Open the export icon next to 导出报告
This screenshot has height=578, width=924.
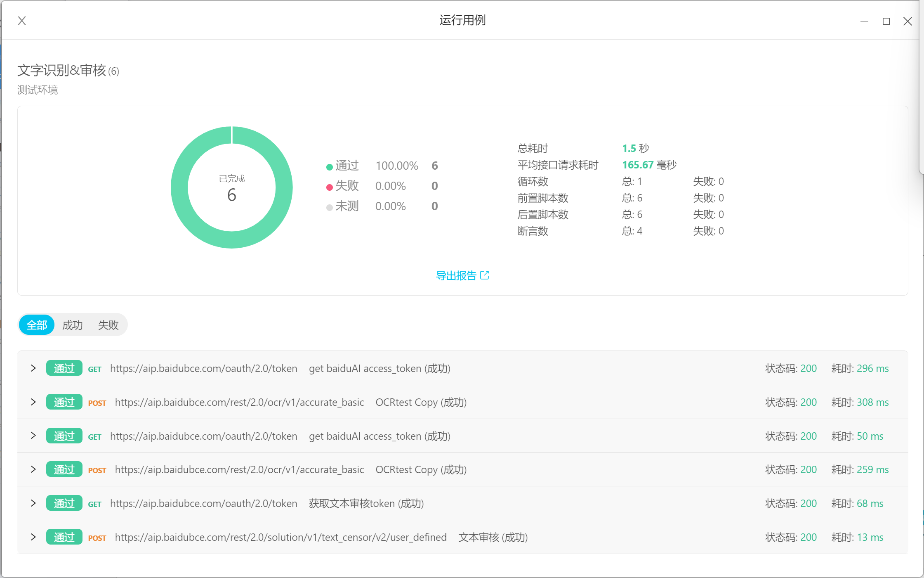pos(485,275)
